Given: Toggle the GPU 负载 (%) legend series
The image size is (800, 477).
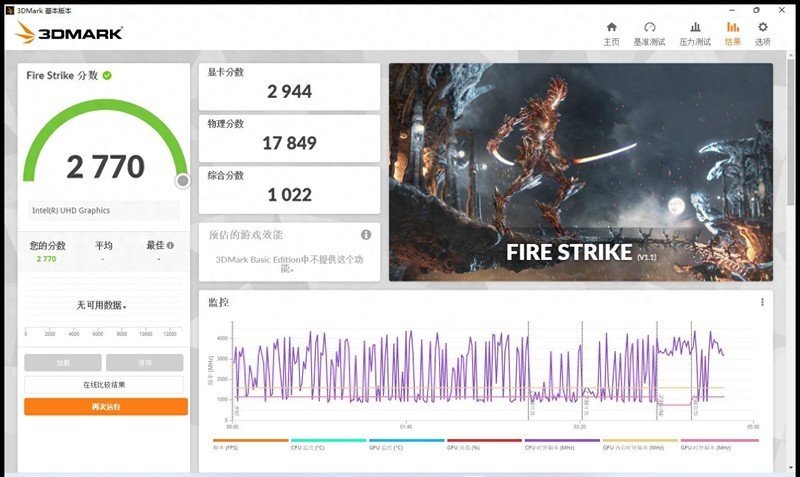Looking at the screenshot, I should point(484,444).
